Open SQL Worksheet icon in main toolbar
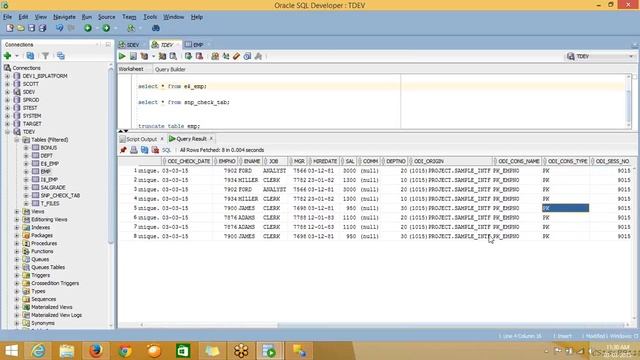This screenshot has width=640, height=360. [x=131, y=28]
